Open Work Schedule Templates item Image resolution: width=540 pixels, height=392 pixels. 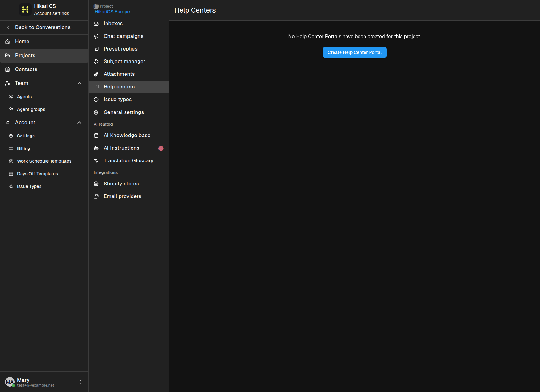[x=44, y=161]
